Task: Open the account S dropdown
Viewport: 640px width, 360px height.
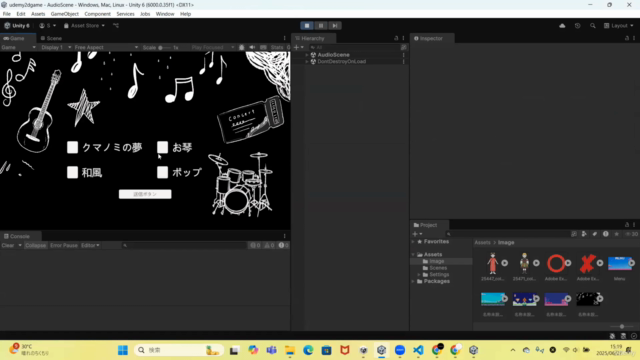Action: click(x=47, y=26)
